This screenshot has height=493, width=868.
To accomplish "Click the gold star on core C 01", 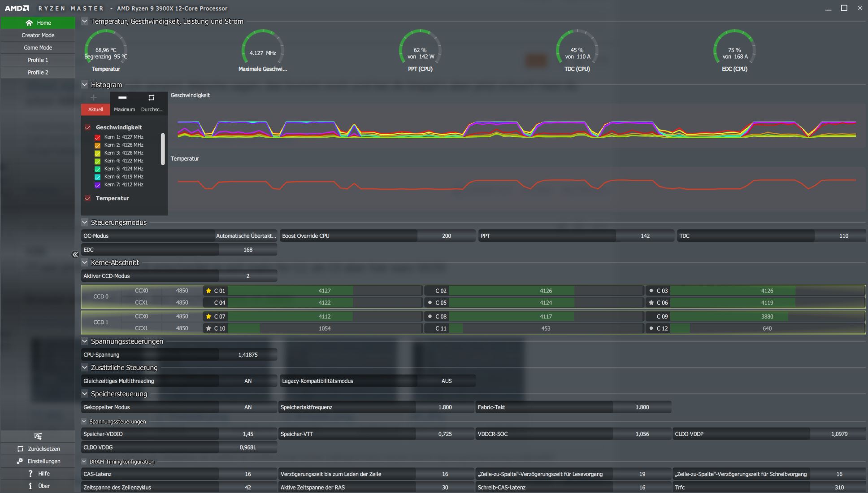I will point(208,291).
